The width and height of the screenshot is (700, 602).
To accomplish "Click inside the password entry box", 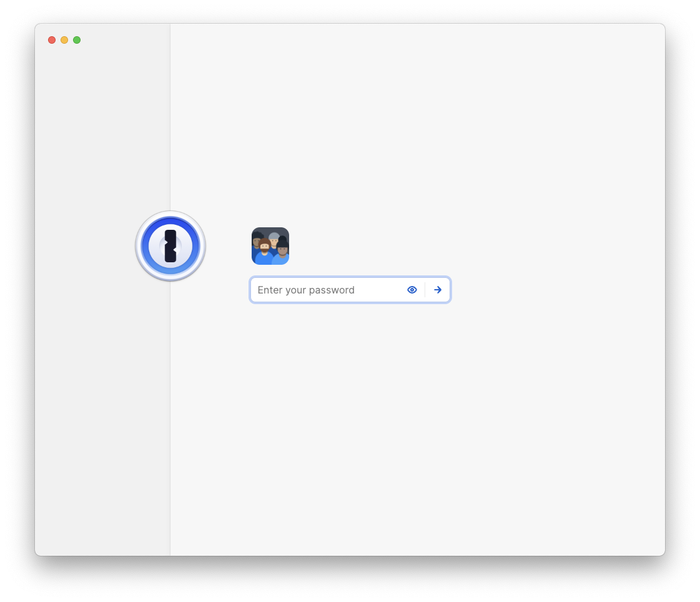I will pos(325,290).
